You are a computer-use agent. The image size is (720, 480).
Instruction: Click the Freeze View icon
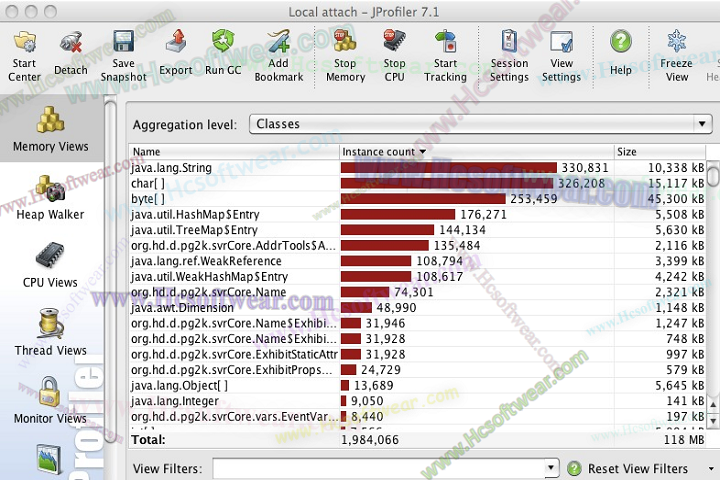tap(676, 41)
